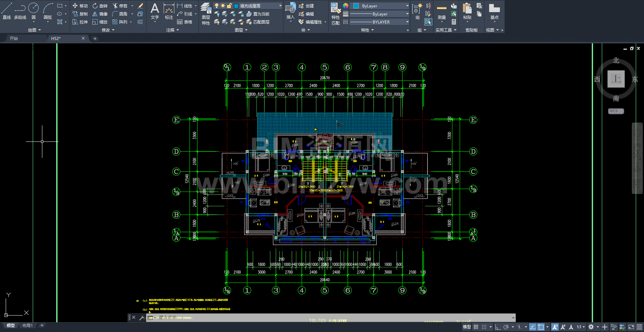Choose the 镜像 mirror tool

click(x=100, y=14)
